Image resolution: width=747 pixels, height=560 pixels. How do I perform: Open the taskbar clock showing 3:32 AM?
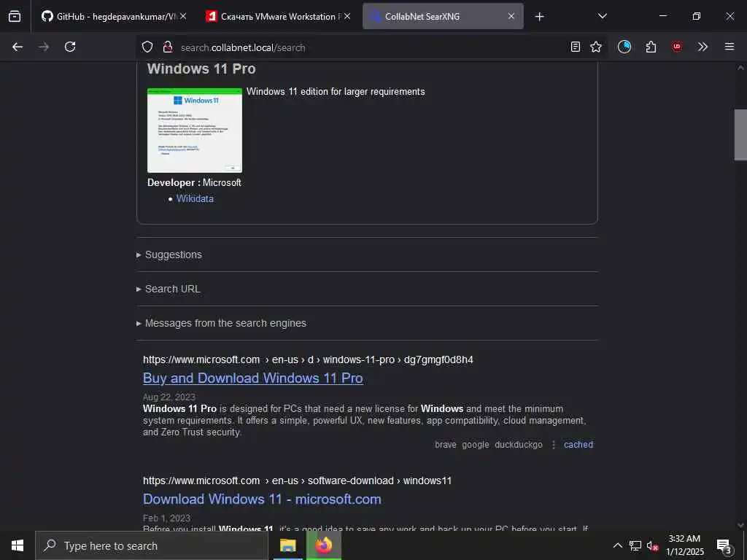click(x=684, y=545)
